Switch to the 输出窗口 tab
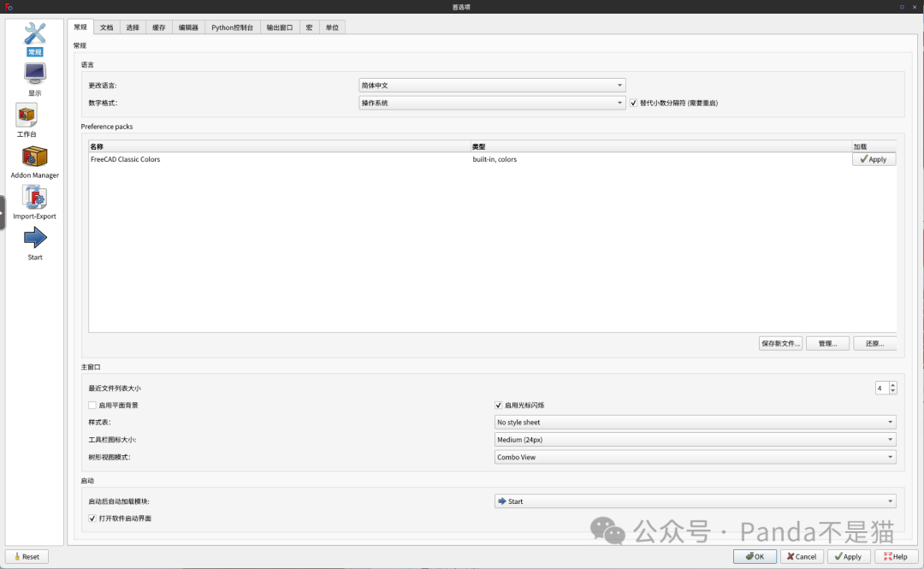Screen dimensions: 924x569 point(279,27)
